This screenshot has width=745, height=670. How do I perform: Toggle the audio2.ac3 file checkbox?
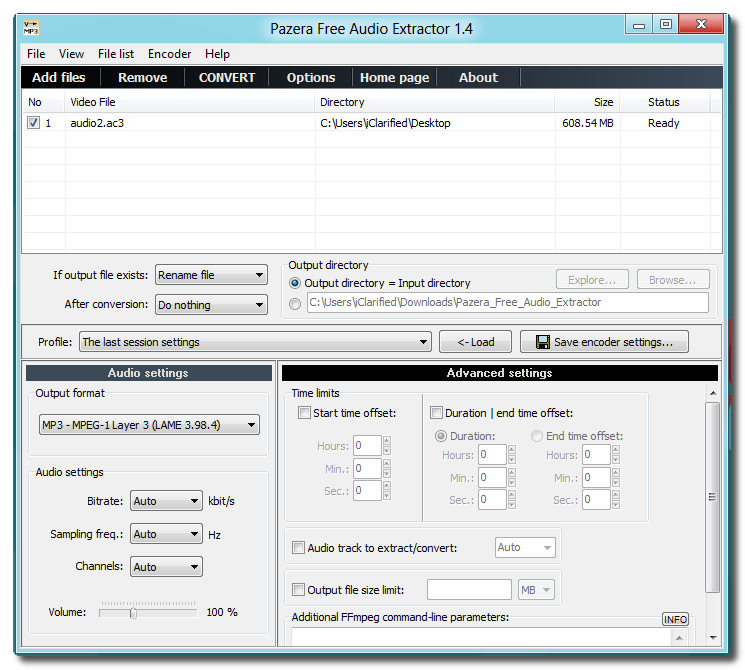point(33,123)
